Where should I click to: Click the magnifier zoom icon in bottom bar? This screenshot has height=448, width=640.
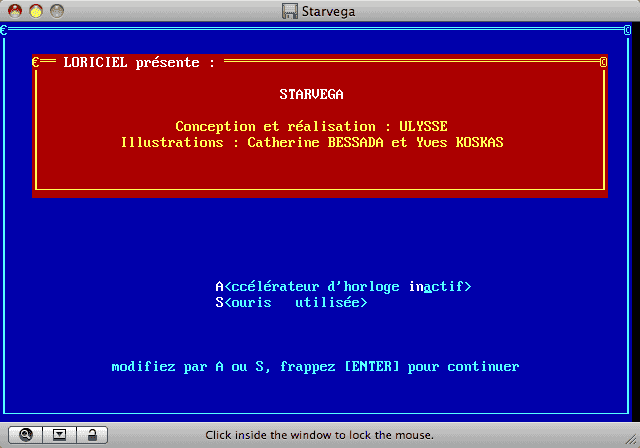pos(25,435)
